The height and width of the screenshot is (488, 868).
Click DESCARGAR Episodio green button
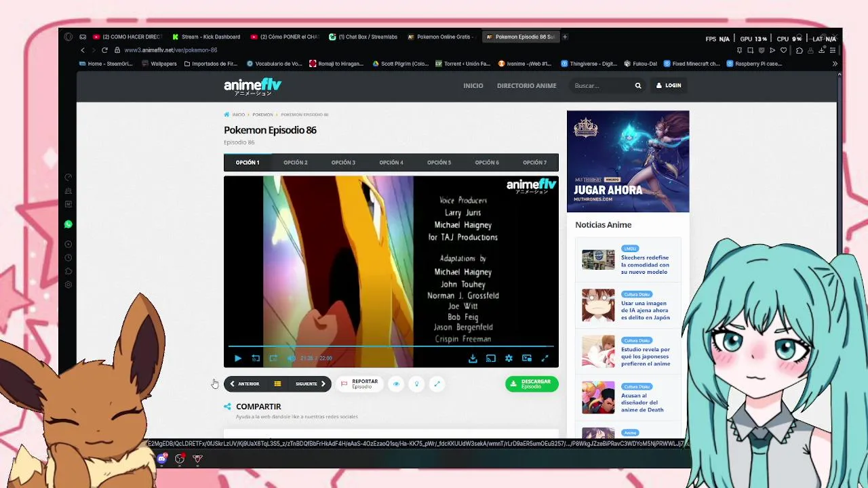tap(532, 384)
